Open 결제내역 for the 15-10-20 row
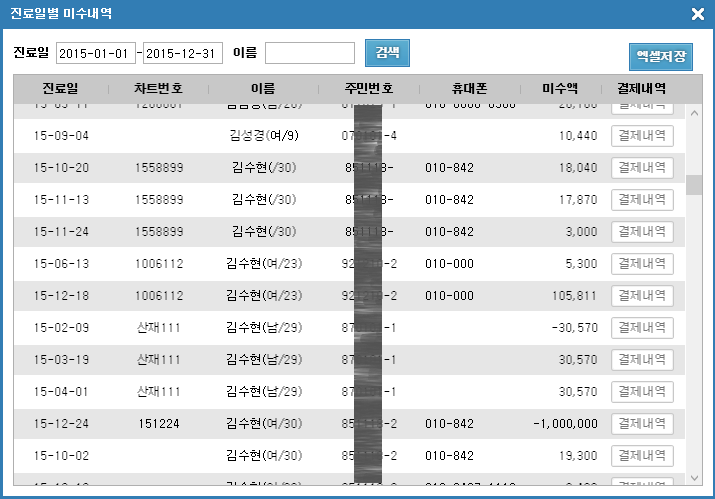Screen dimensions: 715x499 (x=642, y=167)
